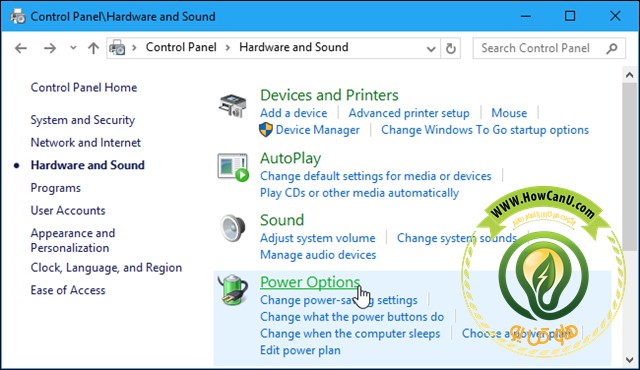
Task: Click Change when the computer sleeps
Action: tap(350, 334)
